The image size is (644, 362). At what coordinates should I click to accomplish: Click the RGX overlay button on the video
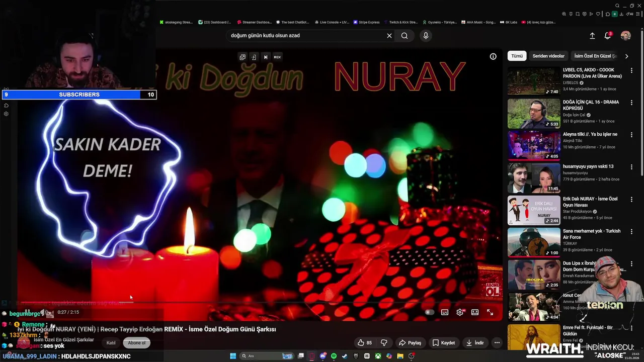click(x=277, y=57)
